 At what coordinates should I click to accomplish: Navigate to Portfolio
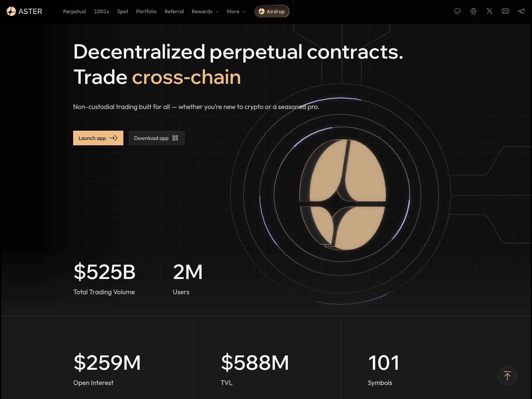point(146,11)
